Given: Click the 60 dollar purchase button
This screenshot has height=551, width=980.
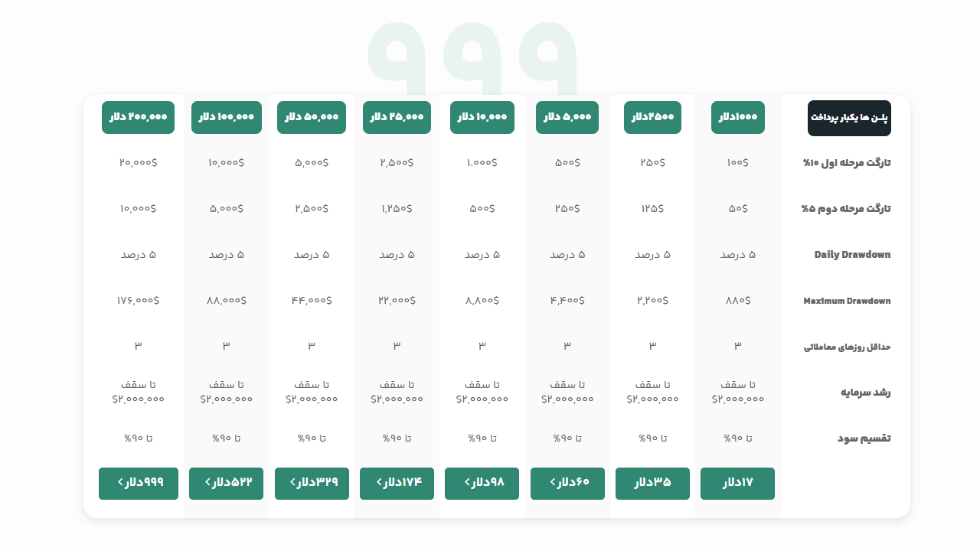Looking at the screenshot, I should coord(567,484).
